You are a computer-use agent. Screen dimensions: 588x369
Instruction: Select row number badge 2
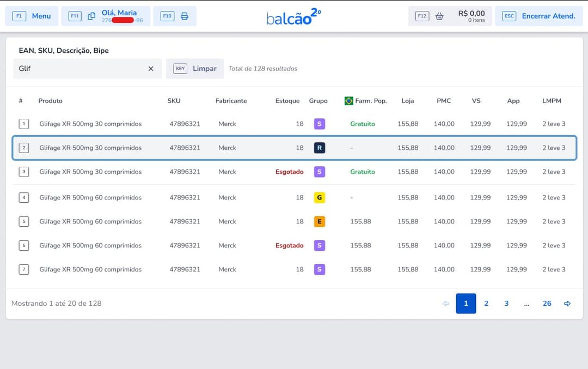coord(24,148)
